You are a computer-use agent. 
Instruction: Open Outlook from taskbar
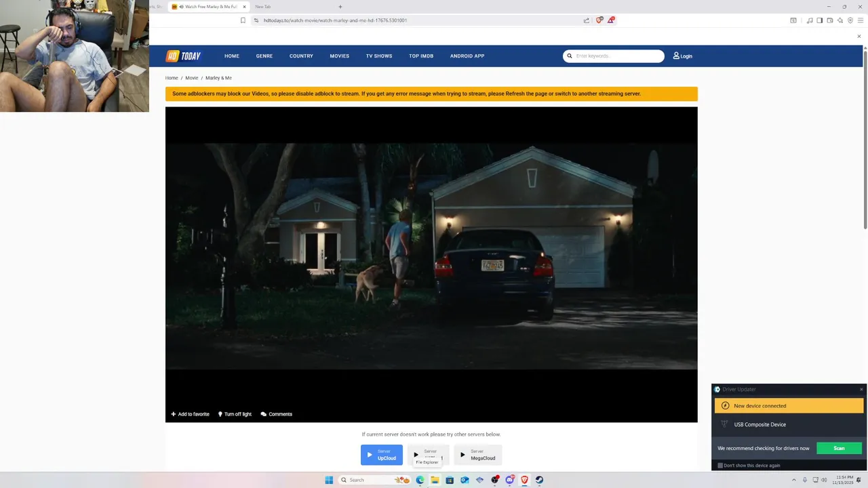[465, 480]
